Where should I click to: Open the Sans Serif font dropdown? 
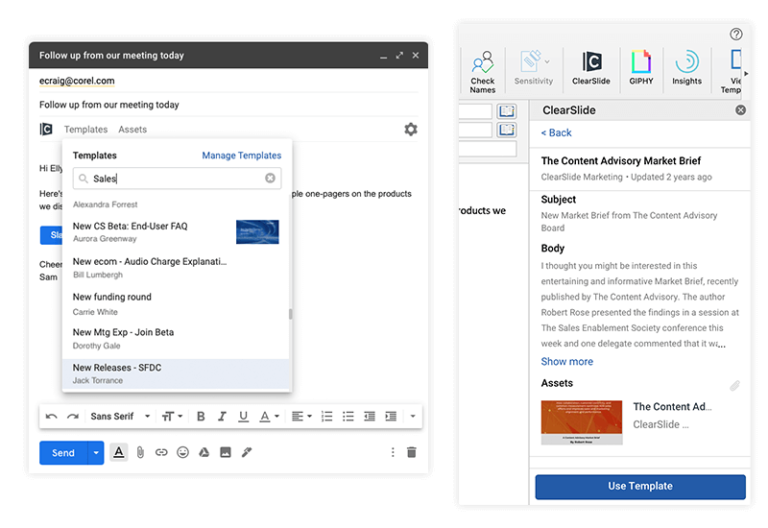[x=120, y=416]
